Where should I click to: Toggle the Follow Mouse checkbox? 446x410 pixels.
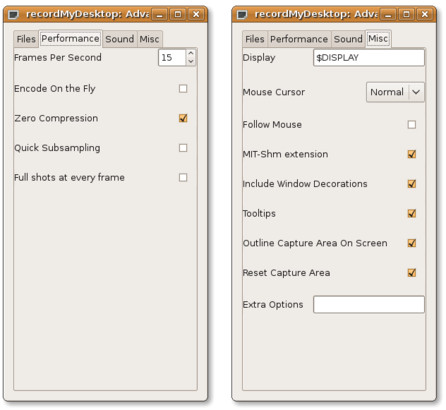click(x=412, y=125)
